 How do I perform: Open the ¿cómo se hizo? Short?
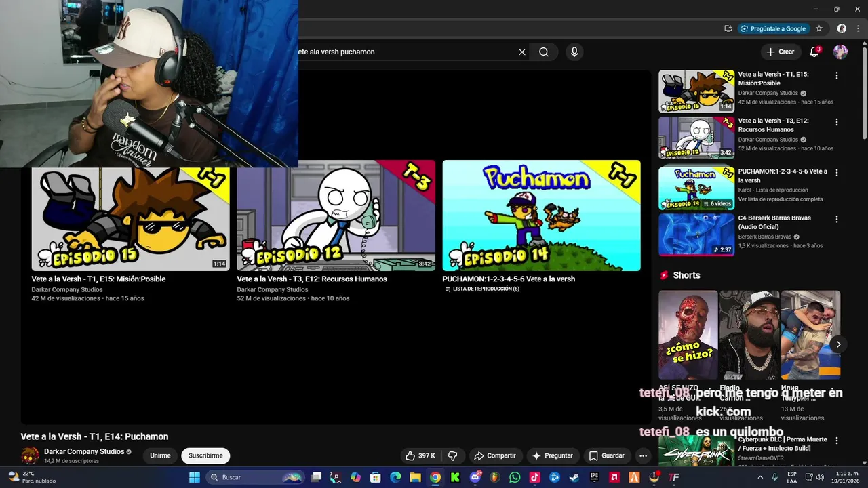coord(688,335)
